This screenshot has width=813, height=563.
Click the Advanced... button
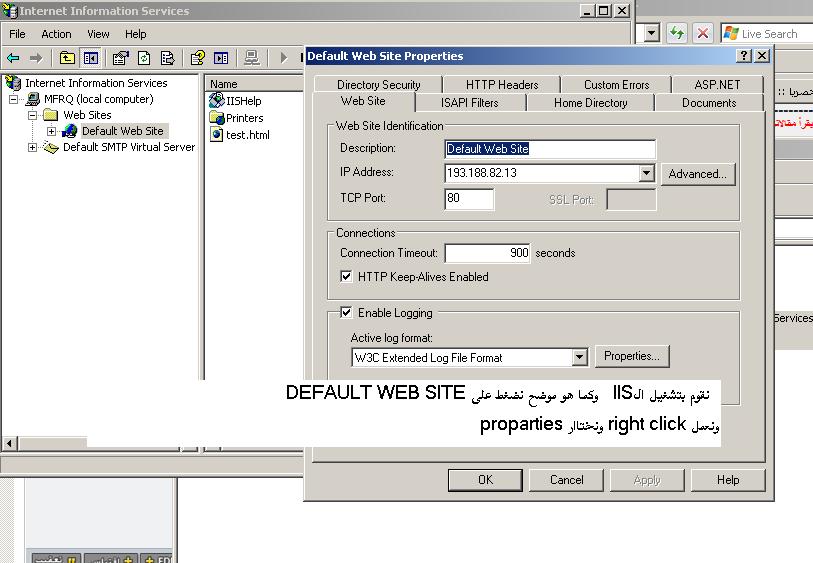click(697, 174)
